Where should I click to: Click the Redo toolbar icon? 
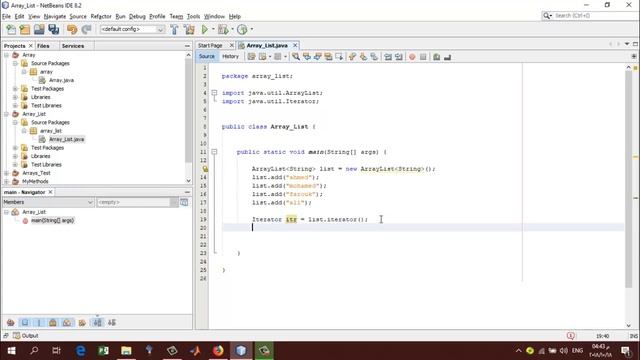86,29
